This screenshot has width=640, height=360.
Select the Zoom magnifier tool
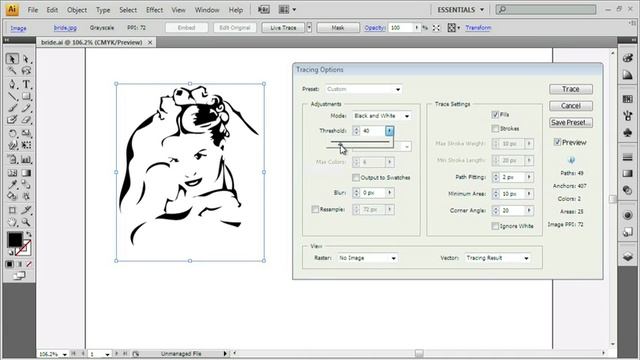click(x=26, y=222)
